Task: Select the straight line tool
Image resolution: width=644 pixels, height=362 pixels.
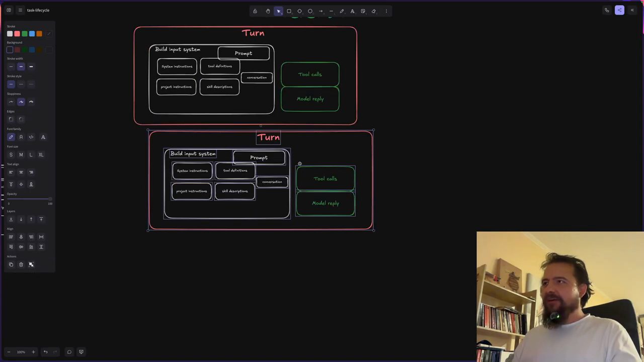Action: coord(331,11)
